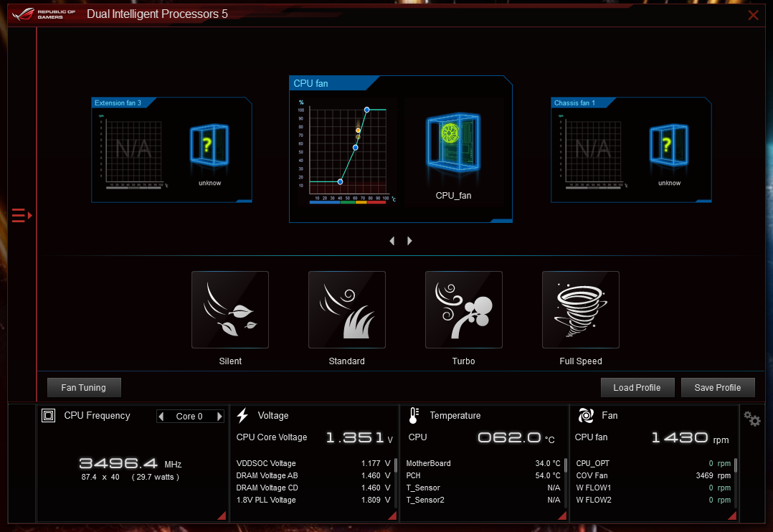Screen dimensions: 773x532
Task: Select the Silent fan mode icon
Action: click(230, 310)
